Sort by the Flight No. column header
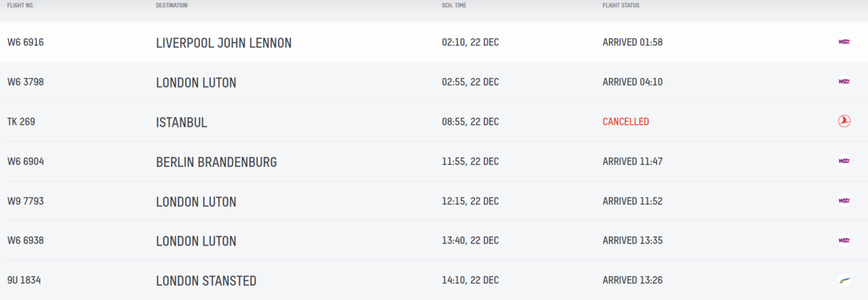The height and width of the screenshot is (300, 868). [x=21, y=5]
